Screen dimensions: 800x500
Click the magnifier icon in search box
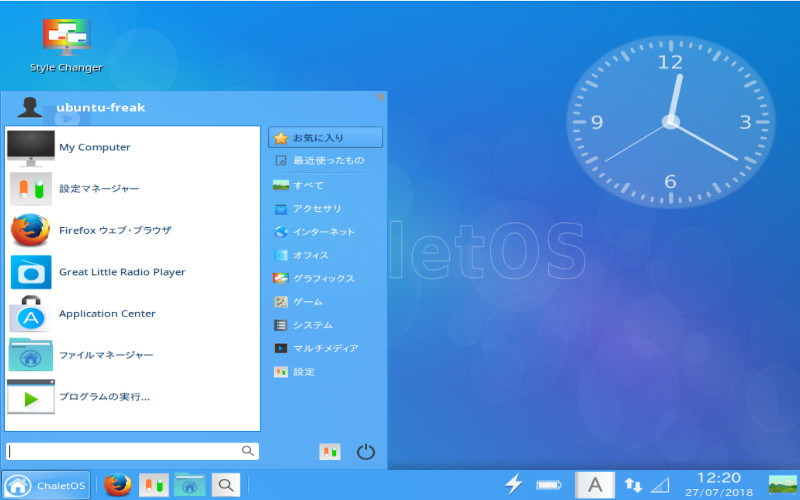247,451
